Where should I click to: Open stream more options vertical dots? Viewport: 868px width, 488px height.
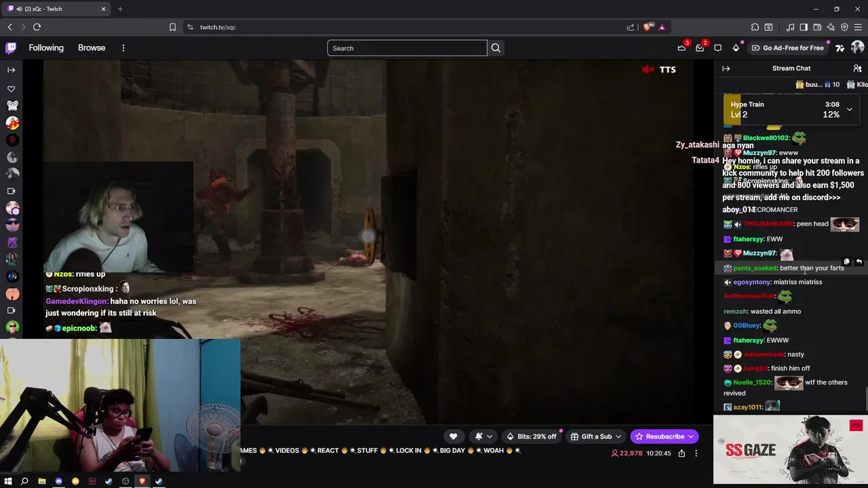pyautogui.click(x=696, y=453)
